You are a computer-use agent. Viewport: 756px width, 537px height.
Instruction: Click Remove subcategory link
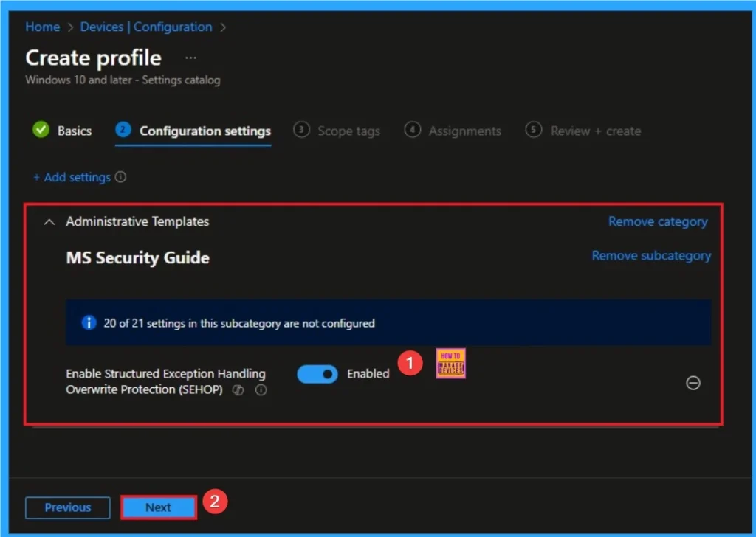coord(651,255)
